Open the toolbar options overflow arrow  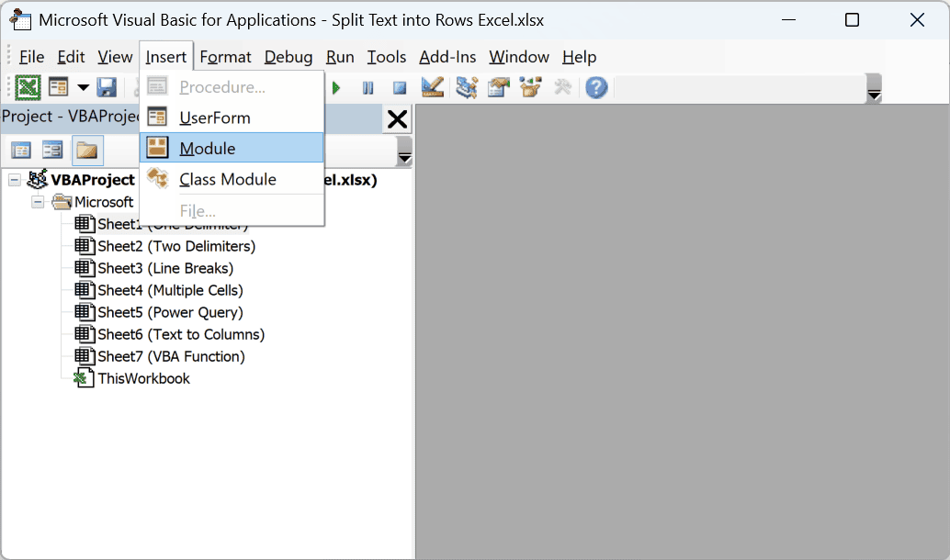click(x=874, y=88)
